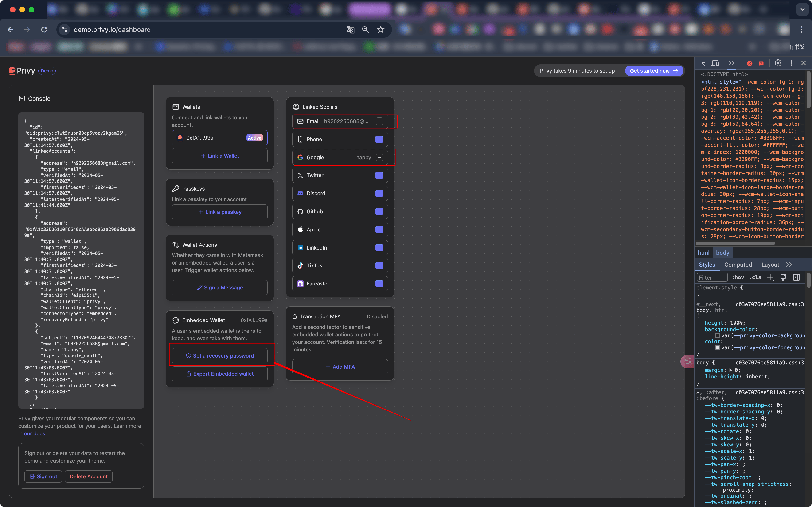Open the DevTools issues icon
The height and width of the screenshot is (507, 812).
[761, 63]
